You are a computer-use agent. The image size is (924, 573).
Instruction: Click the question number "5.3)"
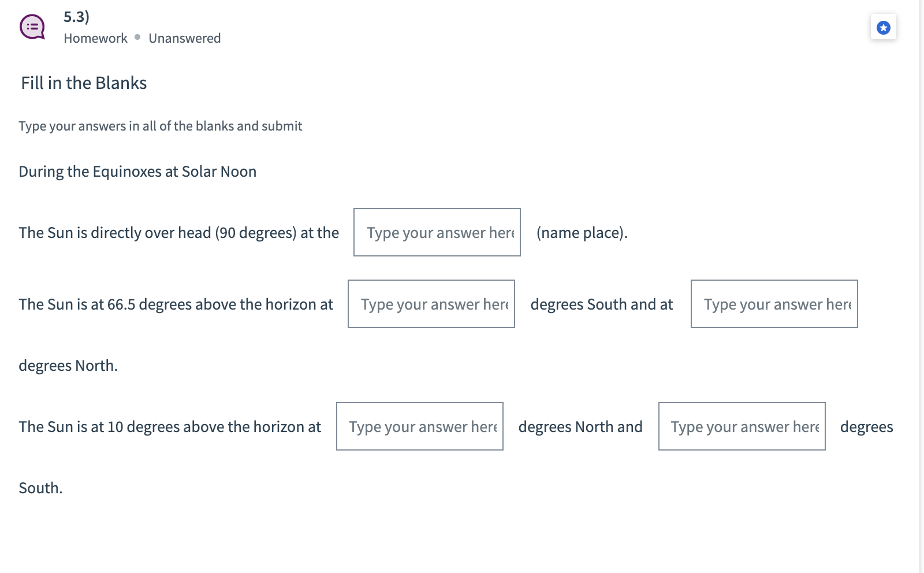[76, 17]
